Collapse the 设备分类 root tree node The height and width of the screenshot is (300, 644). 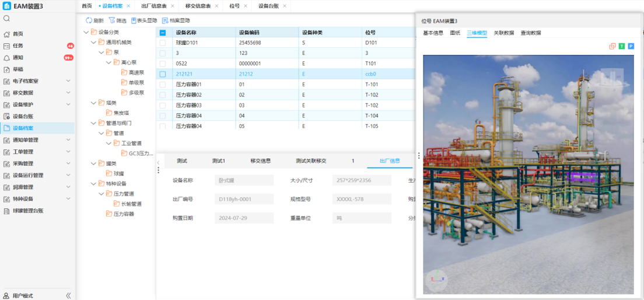[86, 32]
